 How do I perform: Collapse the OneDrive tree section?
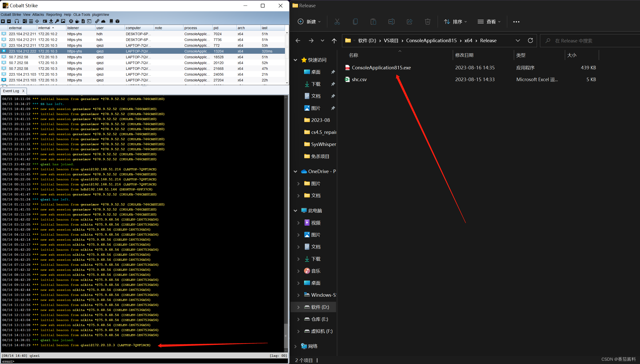(296, 172)
